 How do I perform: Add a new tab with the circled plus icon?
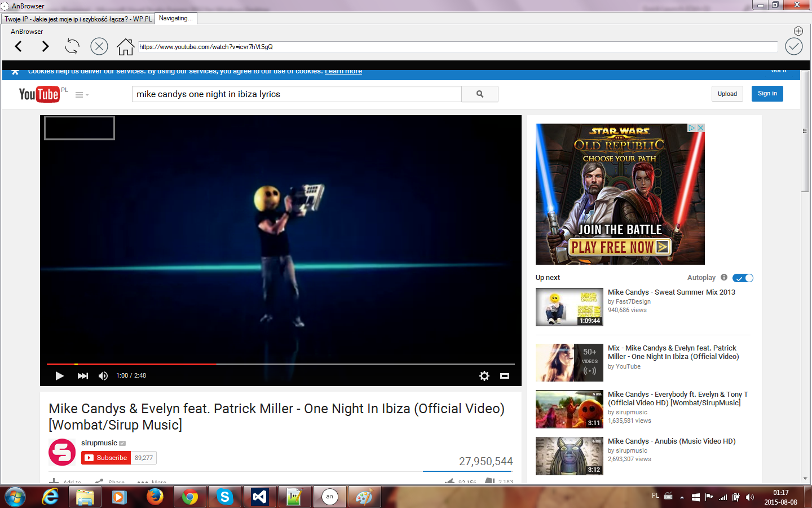(798, 31)
